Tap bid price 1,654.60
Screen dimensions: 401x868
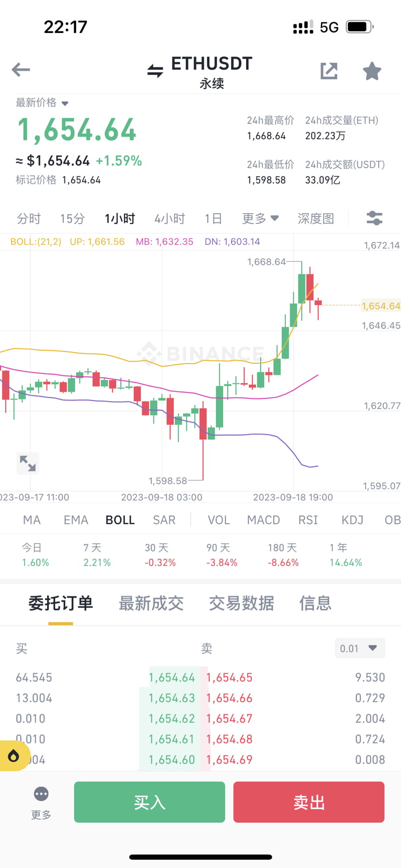pyautogui.click(x=172, y=760)
